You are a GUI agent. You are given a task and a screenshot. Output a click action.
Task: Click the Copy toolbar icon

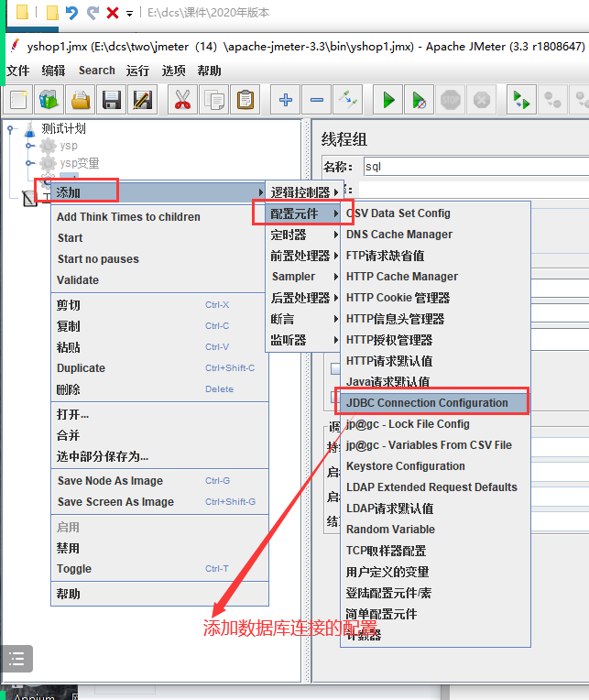[x=214, y=100]
